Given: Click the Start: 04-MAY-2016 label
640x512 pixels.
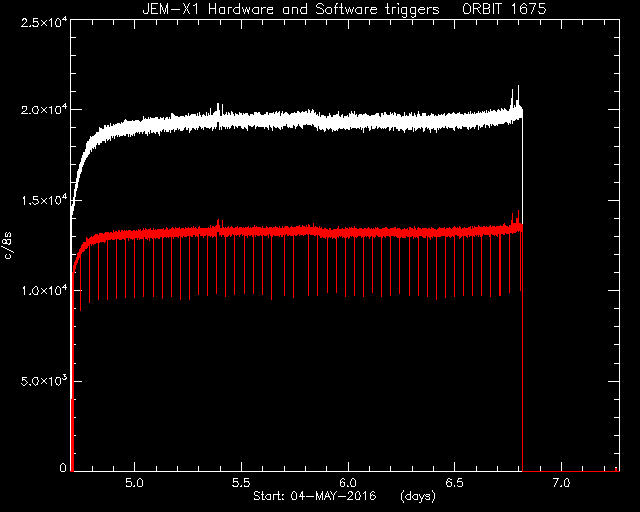Looking at the screenshot, I should (x=315, y=496).
